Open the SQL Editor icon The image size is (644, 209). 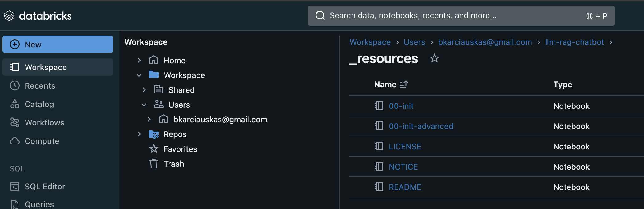point(14,187)
